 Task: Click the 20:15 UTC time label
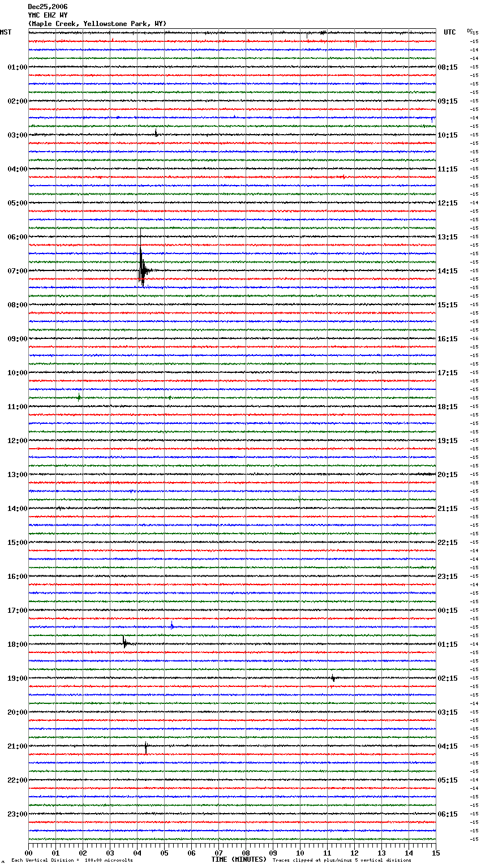pos(448,475)
